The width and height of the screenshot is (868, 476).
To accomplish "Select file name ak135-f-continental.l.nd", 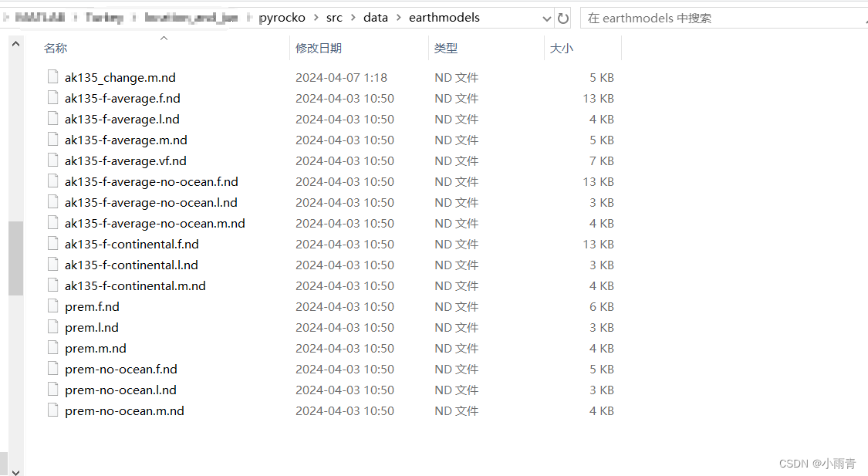I will tap(131, 265).
